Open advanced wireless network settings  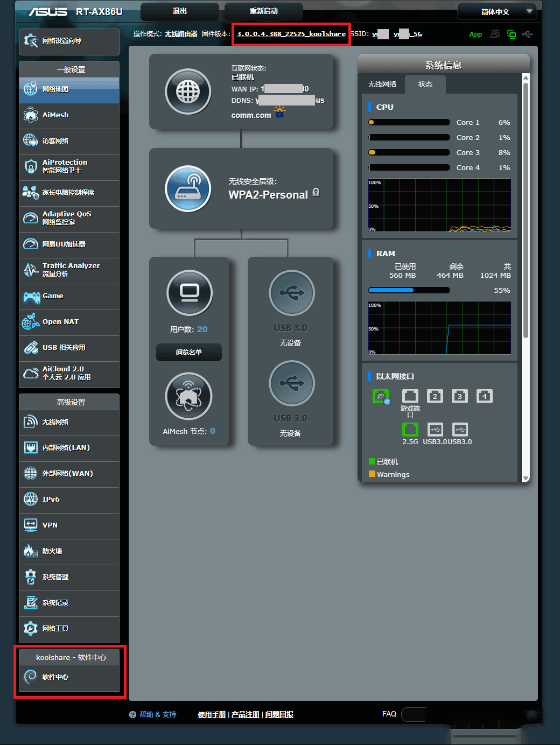[x=69, y=423]
